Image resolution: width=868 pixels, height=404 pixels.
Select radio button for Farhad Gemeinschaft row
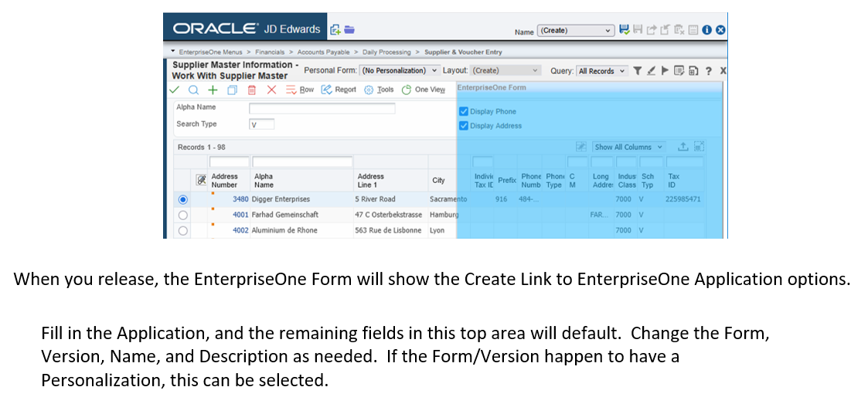point(183,215)
